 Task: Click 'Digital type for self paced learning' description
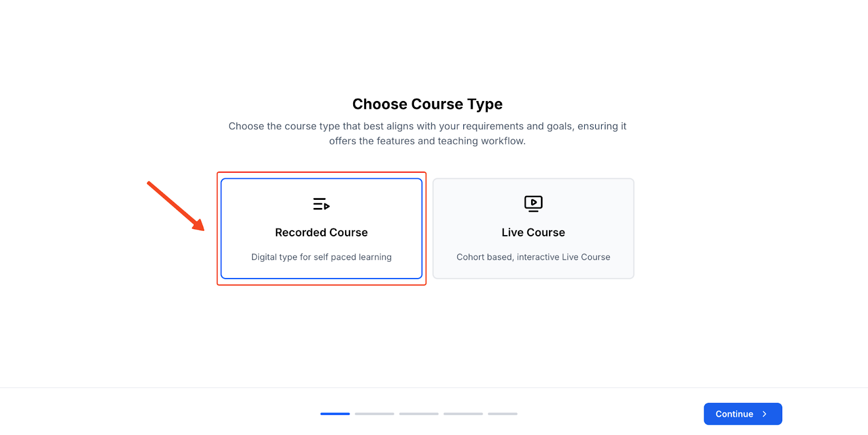(x=321, y=257)
